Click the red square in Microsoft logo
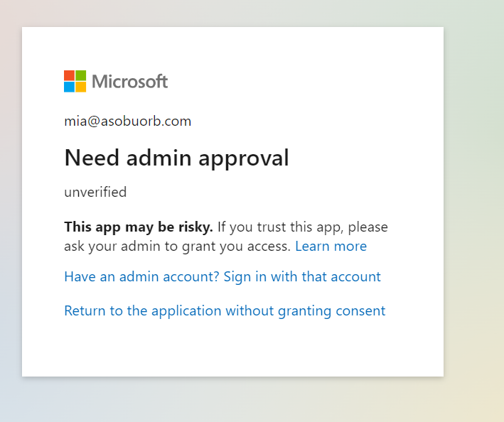The width and height of the screenshot is (504, 422). pos(69,75)
